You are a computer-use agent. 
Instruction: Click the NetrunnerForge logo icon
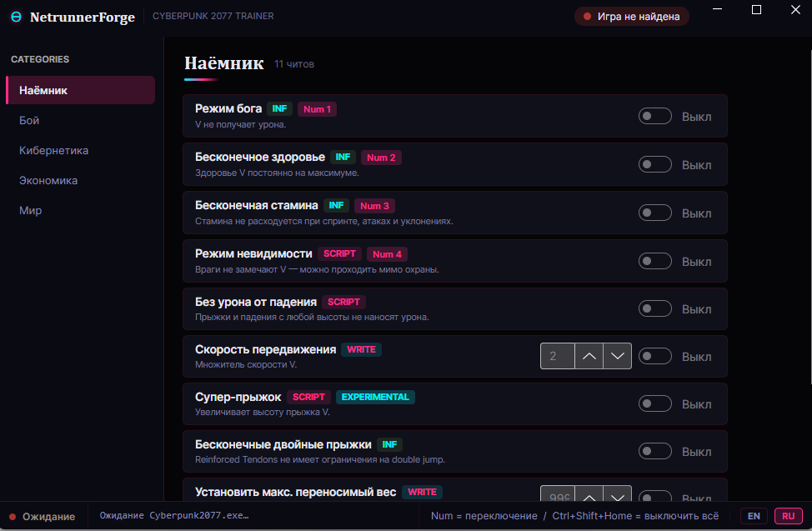click(x=16, y=17)
